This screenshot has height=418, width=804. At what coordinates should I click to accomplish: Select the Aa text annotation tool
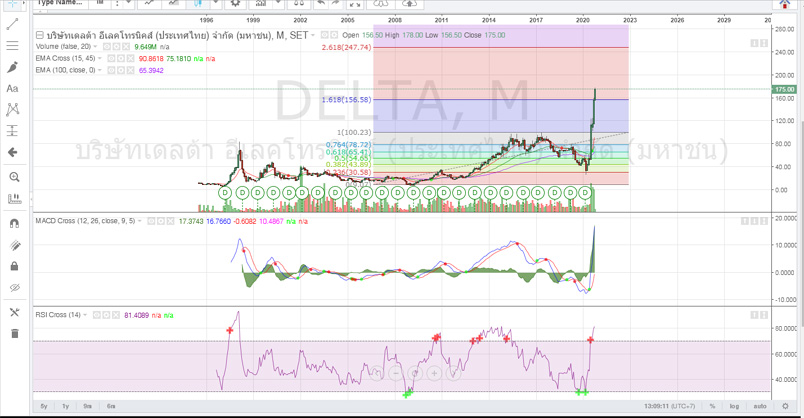coord(13,88)
